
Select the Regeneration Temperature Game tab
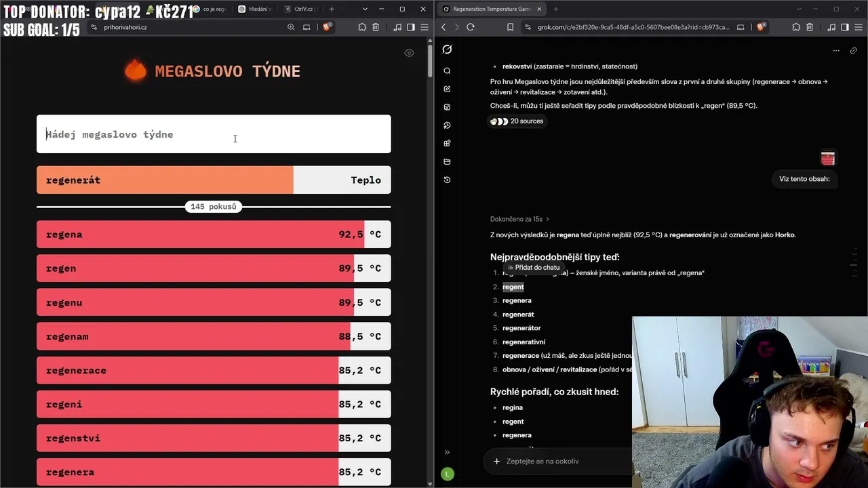[492, 9]
